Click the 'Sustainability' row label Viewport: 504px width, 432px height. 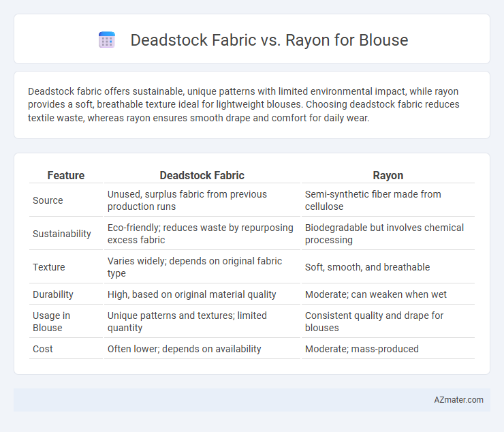tap(62, 234)
